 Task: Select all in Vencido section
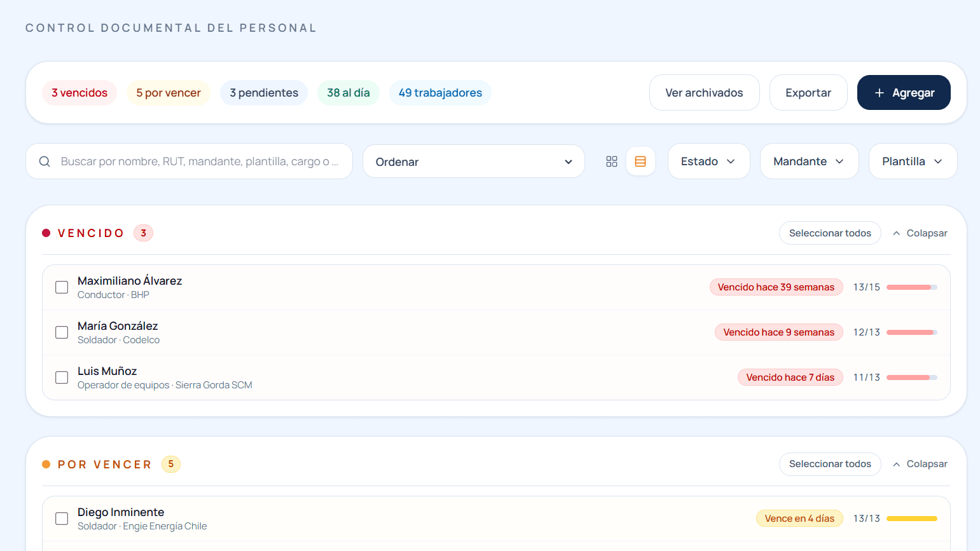[x=830, y=233]
